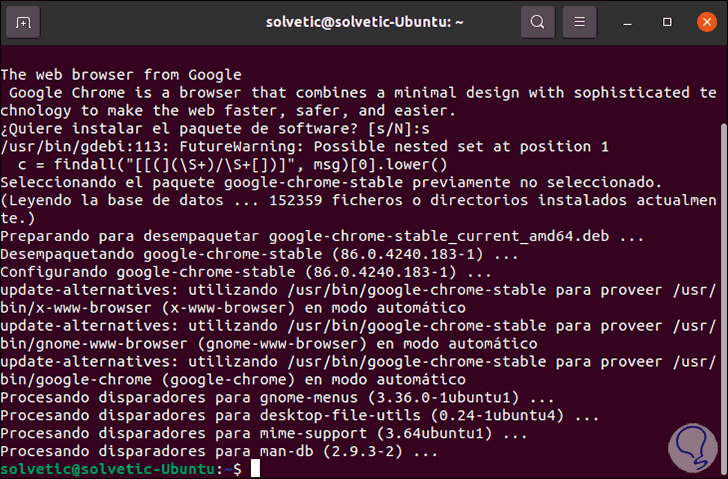Click the terminal vertical scrollbar
Viewport: 728px width, 479px height.
click(723, 297)
